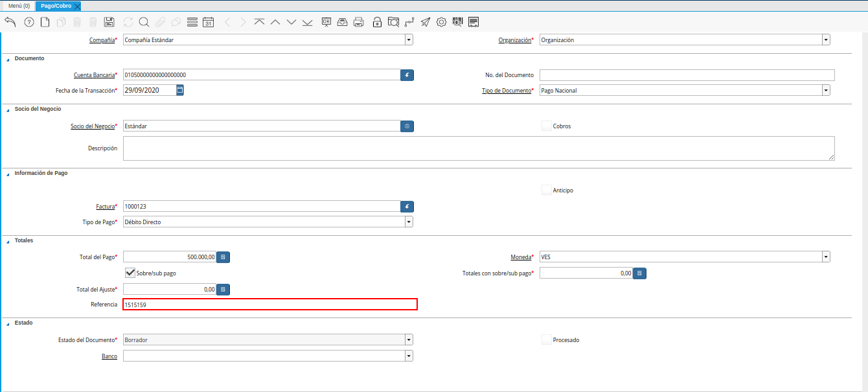This screenshot has width=868, height=392.
Task: Click into the Referencia input field
Action: coord(269,305)
